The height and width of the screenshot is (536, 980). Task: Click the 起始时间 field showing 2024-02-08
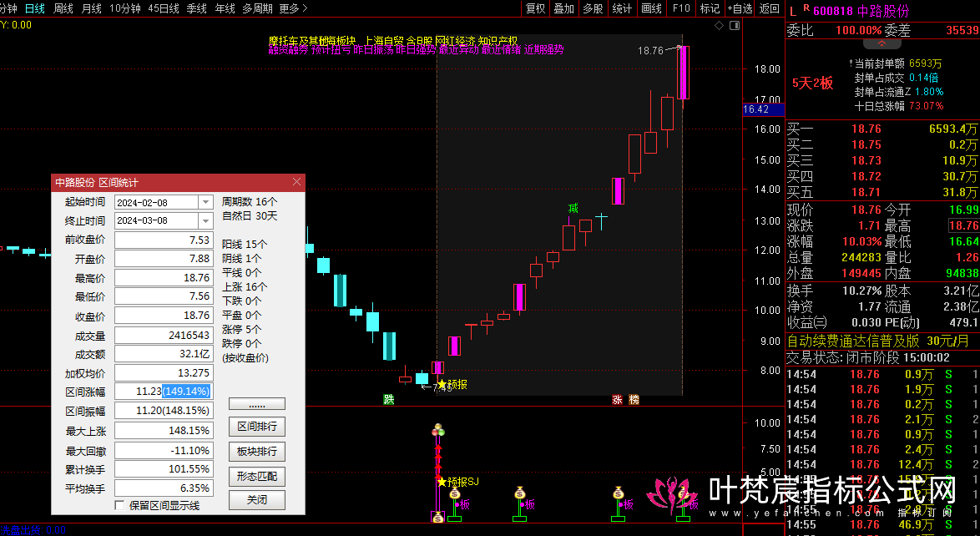click(164, 203)
